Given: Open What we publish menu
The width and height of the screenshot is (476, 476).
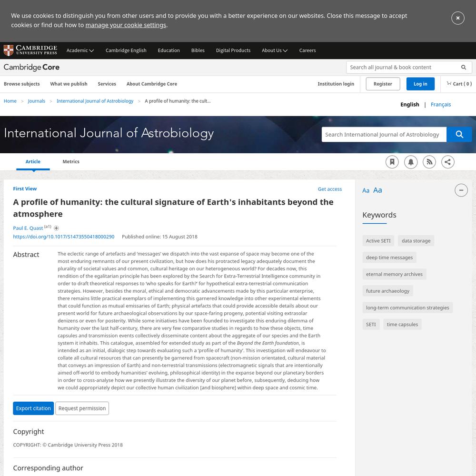Looking at the screenshot, I should tap(69, 84).
